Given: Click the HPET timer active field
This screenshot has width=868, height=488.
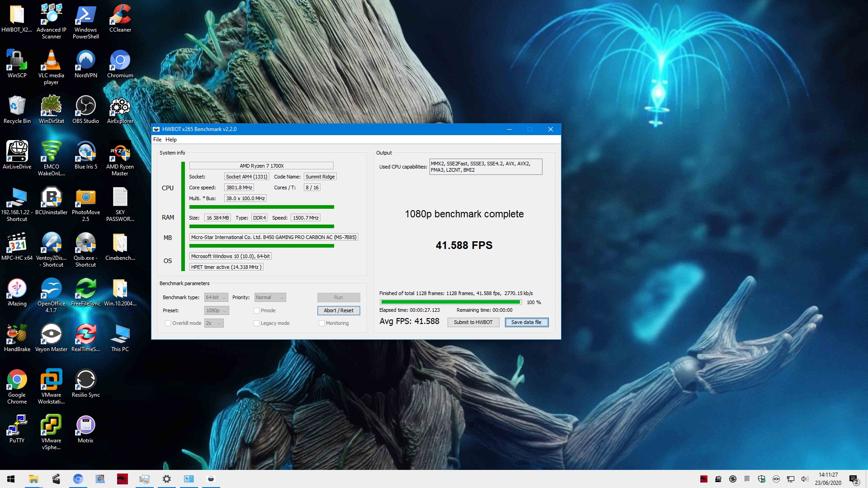Looking at the screenshot, I should (x=226, y=267).
